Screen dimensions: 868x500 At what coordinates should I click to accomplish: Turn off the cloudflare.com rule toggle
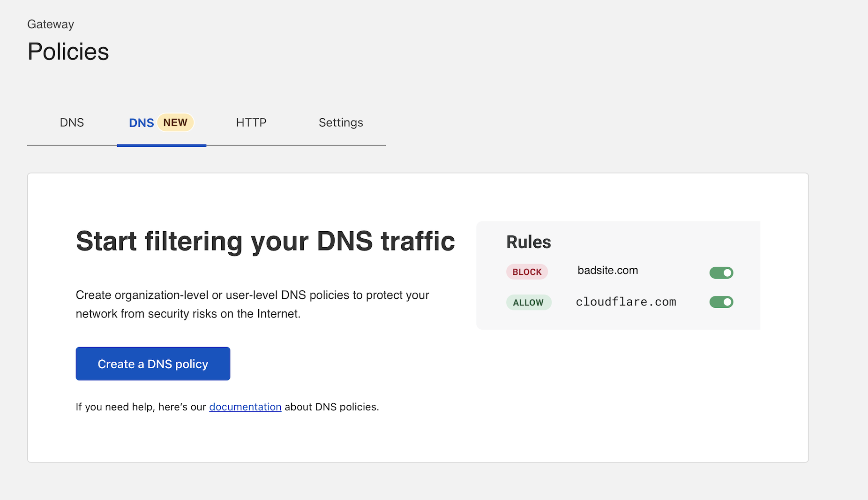[721, 302]
